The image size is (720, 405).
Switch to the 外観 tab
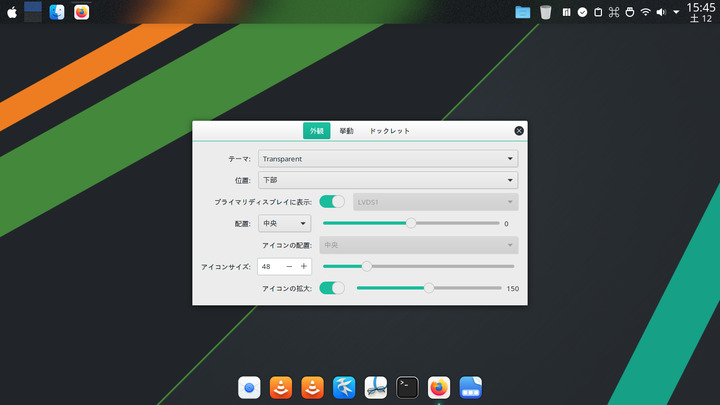tap(316, 131)
